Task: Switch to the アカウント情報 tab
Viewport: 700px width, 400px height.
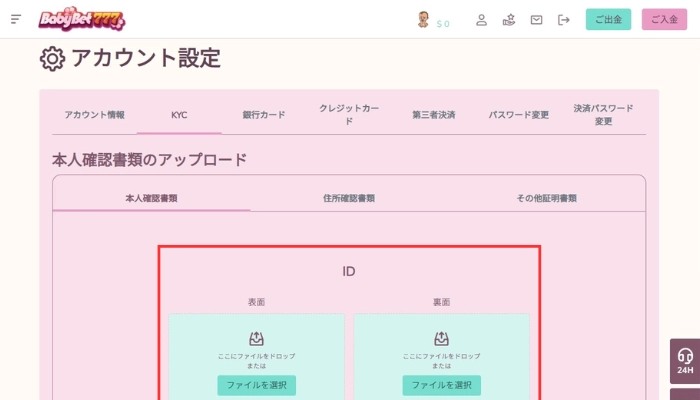Action: coord(94,115)
